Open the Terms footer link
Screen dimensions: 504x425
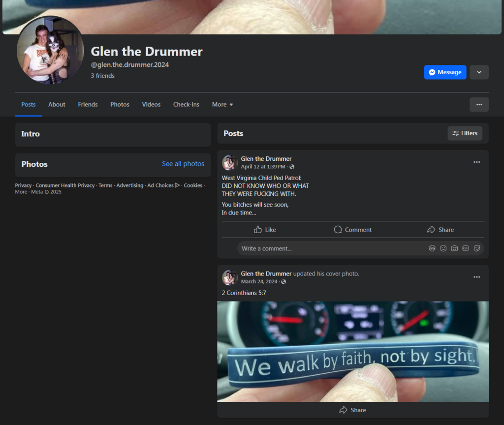105,185
